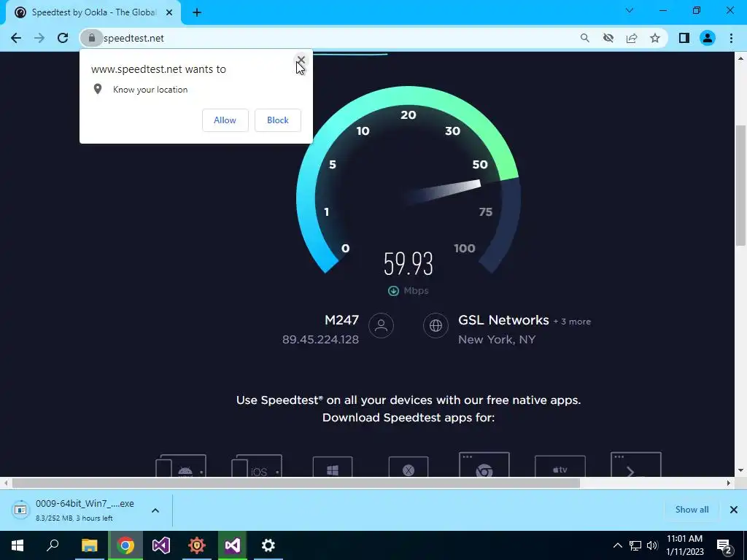This screenshot has height=560, width=747.
Task: Close the Speedtest by Ookla tab
Action: [169, 12]
